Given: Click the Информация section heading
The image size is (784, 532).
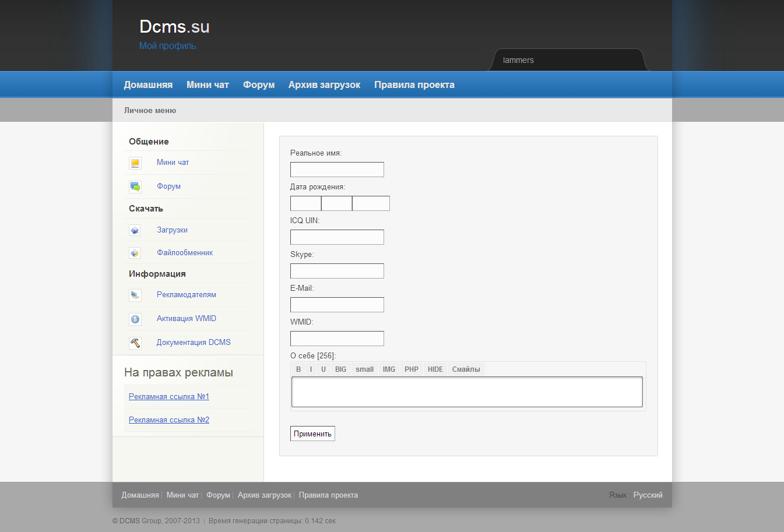Looking at the screenshot, I should point(157,274).
